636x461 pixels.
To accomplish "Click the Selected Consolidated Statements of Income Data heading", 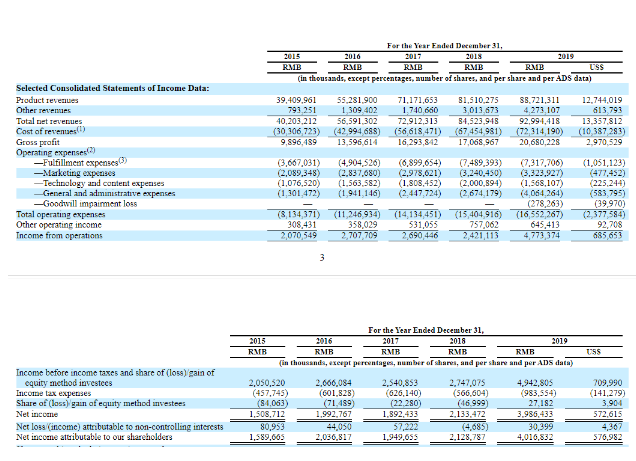I will (112, 88).
